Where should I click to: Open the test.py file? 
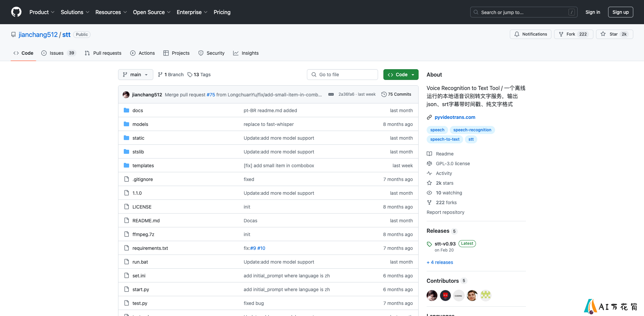[140, 303]
